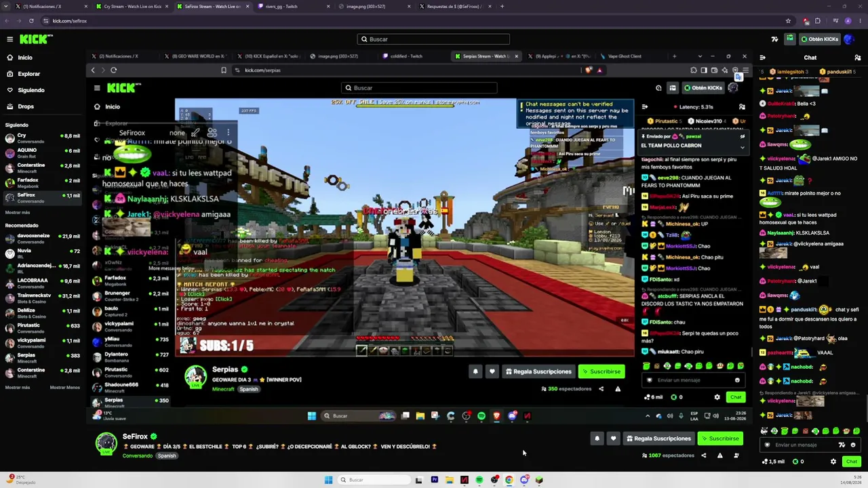Switch to the Respuestas de $ (@SeFiroox) tab

click(x=454, y=6)
